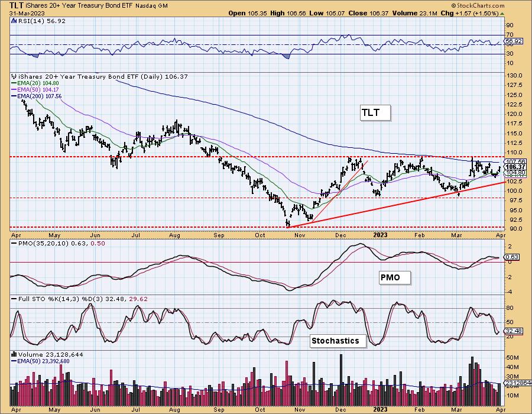The height and width of the screenshot is (414, 532).
Task: Click the 70 level on RSI axis
Action: tap(510, 35)
